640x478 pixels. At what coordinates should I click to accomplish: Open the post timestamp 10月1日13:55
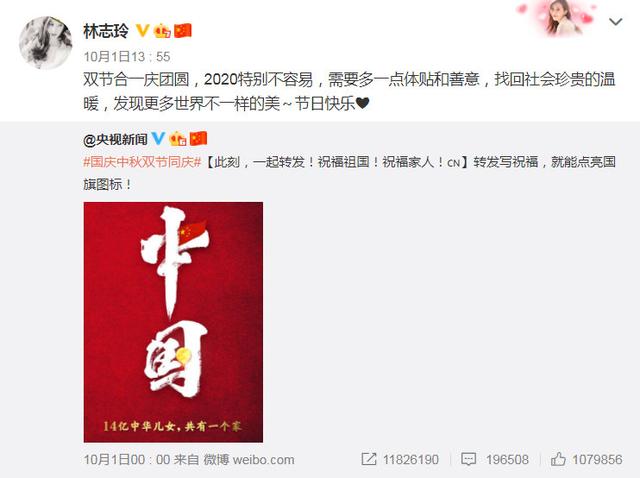coord(127,57)
